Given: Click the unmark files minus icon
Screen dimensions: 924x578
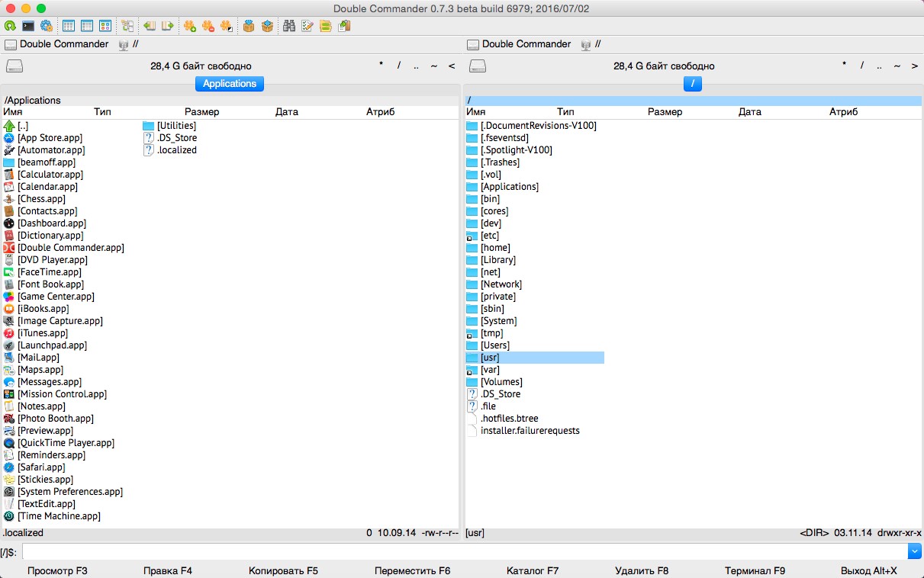Looking at the screenshot, I should 208,26.
